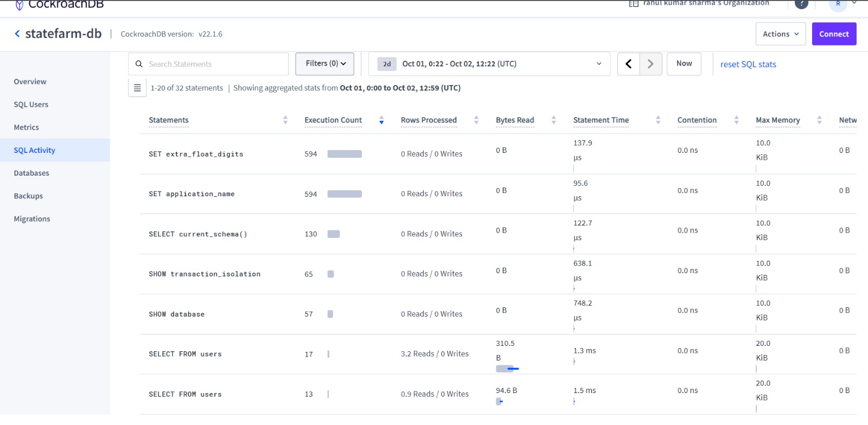Go to the next time interval
This screenshot has width=868, height=425.
(650, 64)
